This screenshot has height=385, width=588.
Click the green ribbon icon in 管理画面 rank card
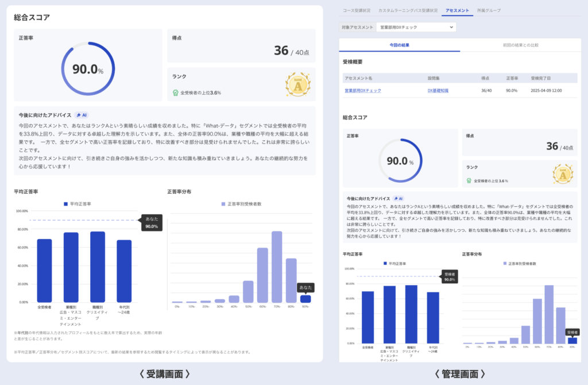coord(469,180)
